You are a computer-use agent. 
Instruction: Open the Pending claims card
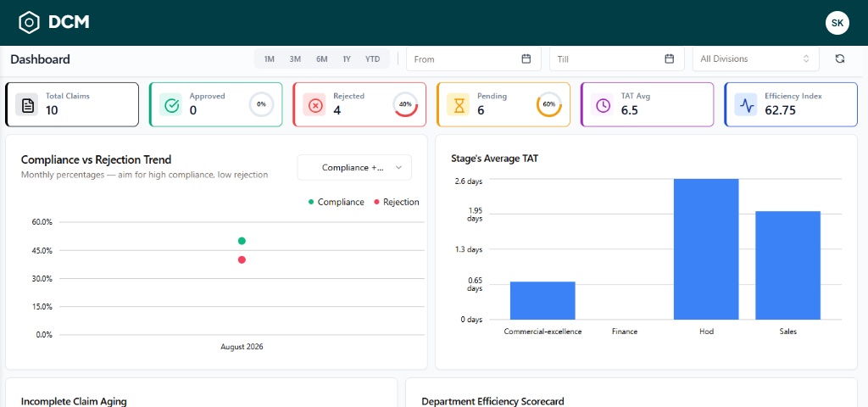504,104
